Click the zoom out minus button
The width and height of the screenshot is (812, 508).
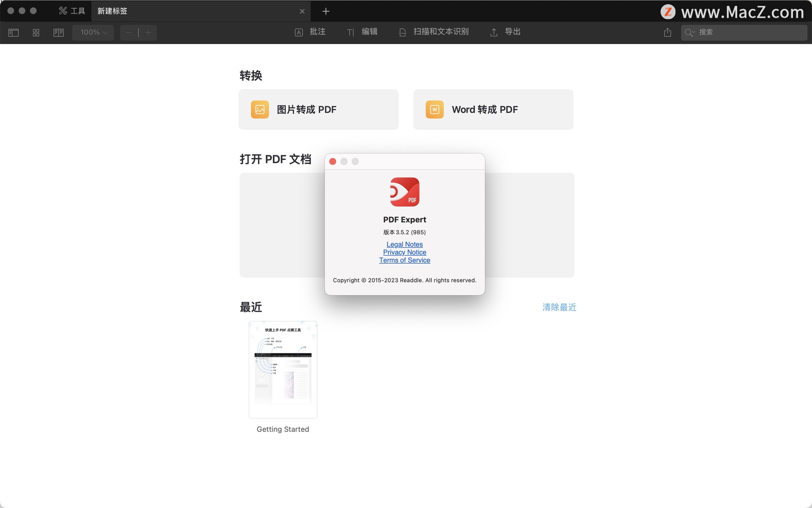[x=129, y=33]
